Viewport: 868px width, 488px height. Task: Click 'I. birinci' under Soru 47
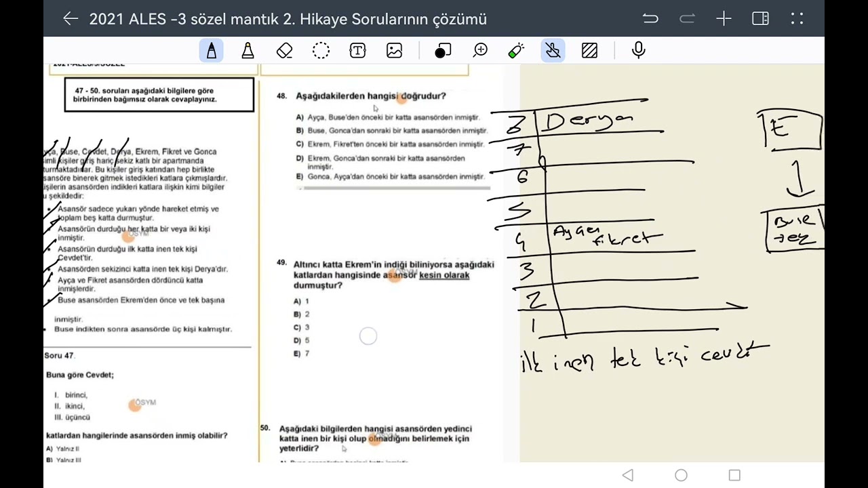(71, 394)
